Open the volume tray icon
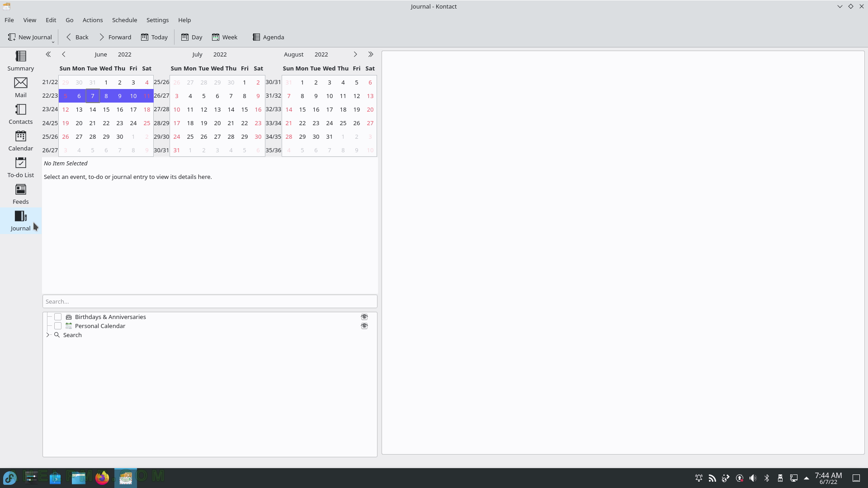This screenshot has height=488, width=868. 753,478
